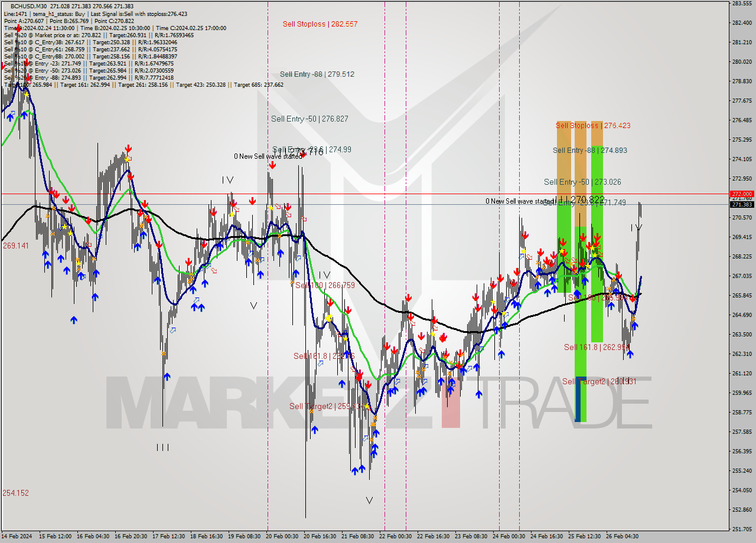
Task: Select the 'Sell 100 | 266.759' label
Action: coord(325,286)
